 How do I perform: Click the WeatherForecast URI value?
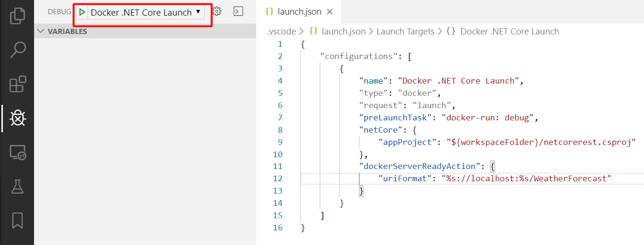click(527, 178)
